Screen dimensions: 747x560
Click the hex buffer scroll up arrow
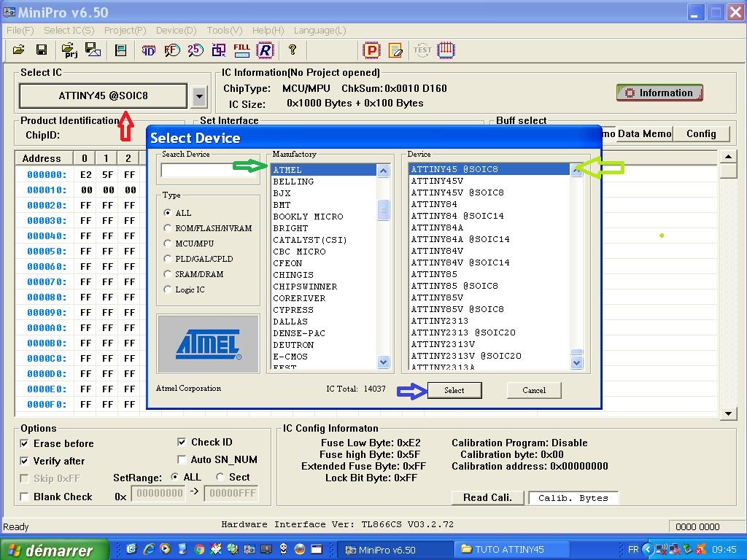coord(728,157)
